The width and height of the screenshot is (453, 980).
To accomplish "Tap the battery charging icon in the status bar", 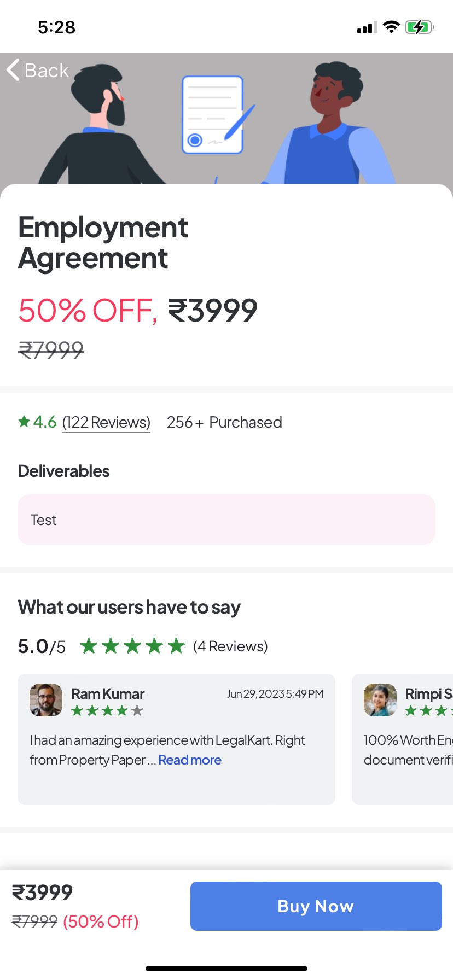I will (x=420, y=27).
